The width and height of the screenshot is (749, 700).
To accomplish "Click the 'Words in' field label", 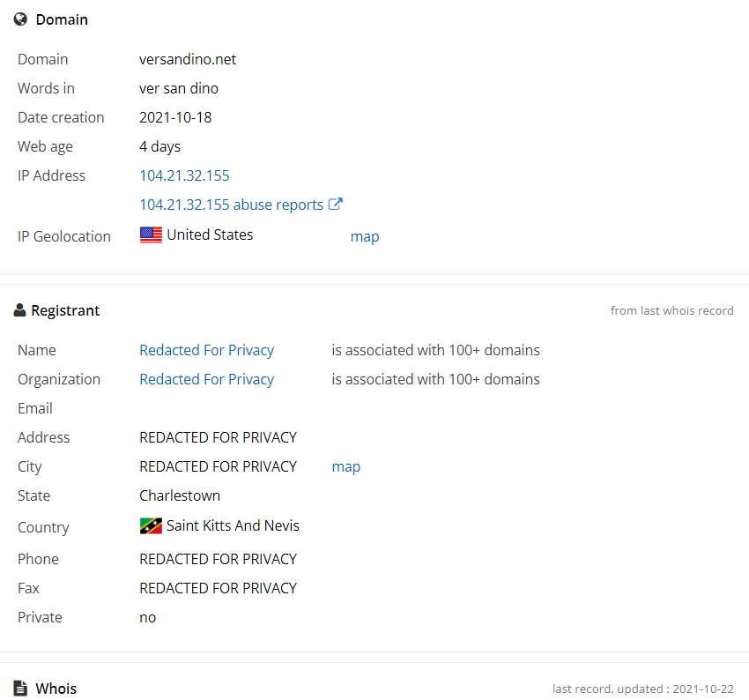I will [46, 88].
